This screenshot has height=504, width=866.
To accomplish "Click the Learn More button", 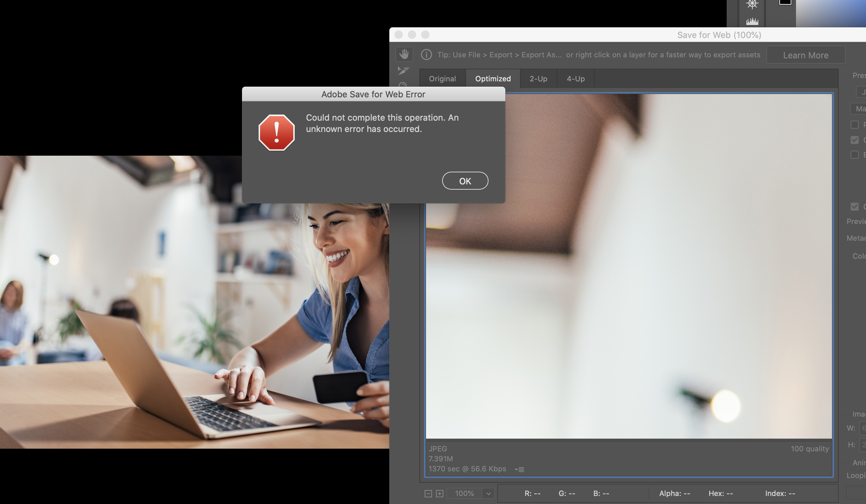I will pos(805,55).
